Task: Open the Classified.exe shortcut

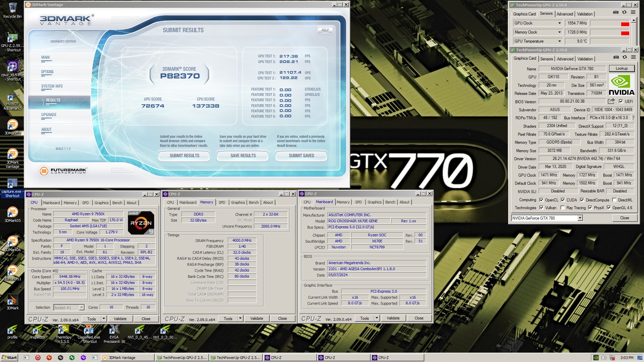Action: [x=89, y=334]
